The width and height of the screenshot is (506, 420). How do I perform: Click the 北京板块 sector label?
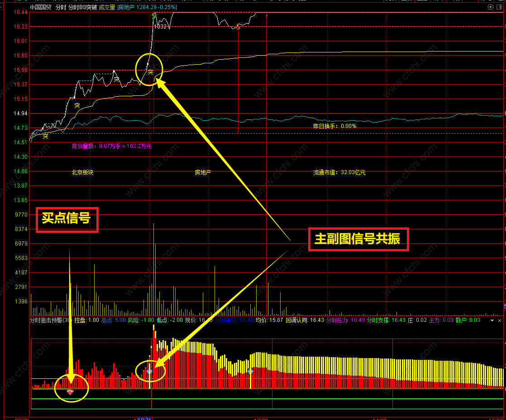tap(83, 172)
